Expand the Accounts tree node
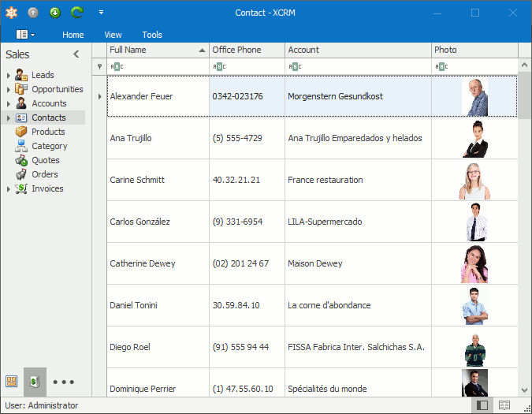This screenshot has width=532, height=414. click(9, 103)
